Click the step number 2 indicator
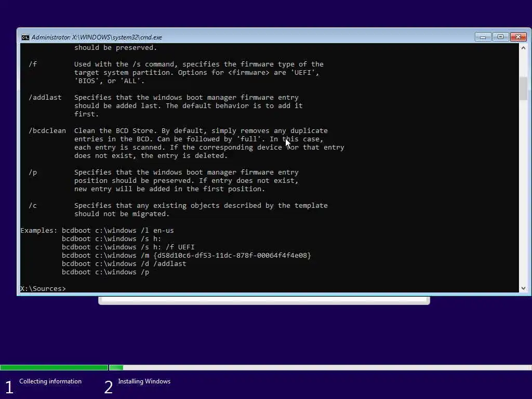 click(108, 387)
